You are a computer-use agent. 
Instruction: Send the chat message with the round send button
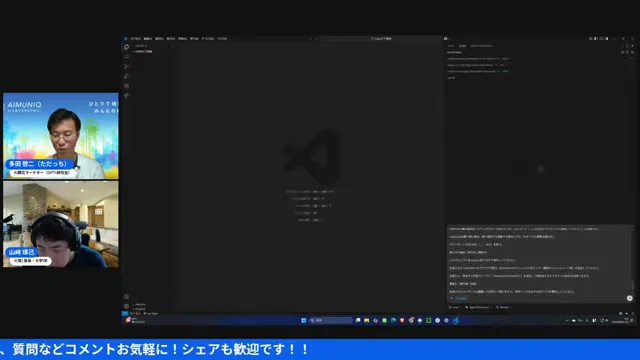tap(629, 298)
